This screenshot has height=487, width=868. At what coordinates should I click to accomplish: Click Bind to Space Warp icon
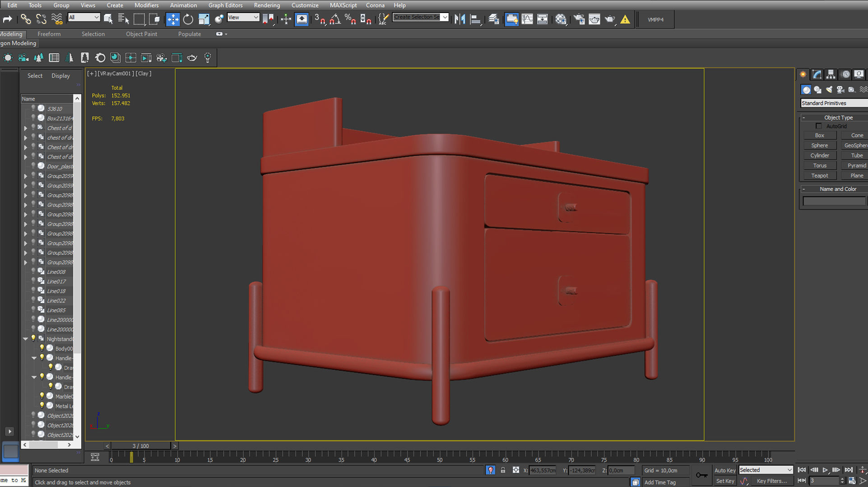(57, 19)
